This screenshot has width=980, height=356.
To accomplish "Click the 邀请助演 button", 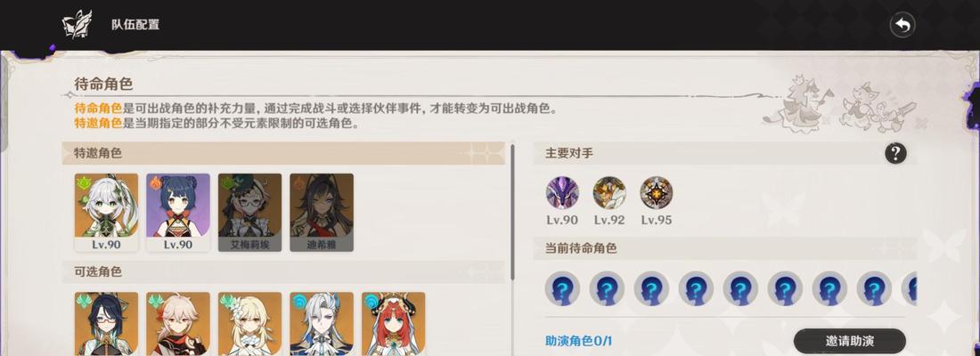I will 849,341.
